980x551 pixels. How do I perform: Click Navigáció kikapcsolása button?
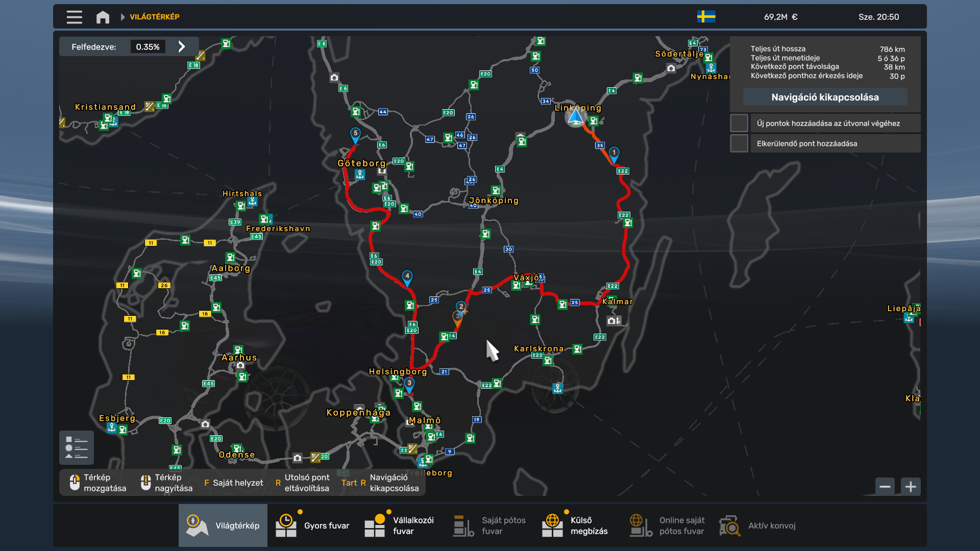[825, 97]
